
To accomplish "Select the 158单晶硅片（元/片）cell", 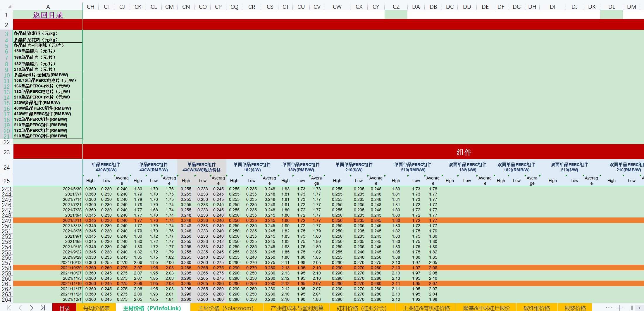I will pos(48,51).
